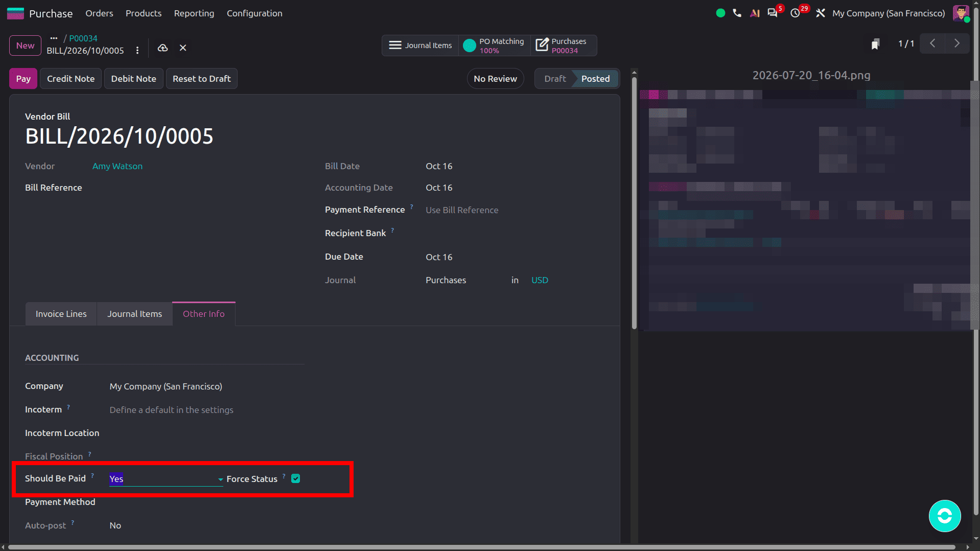The width and height of the screenshot is (980, 551).
Task: Discard changes with the X icon
Action: (x=183, y=48)
